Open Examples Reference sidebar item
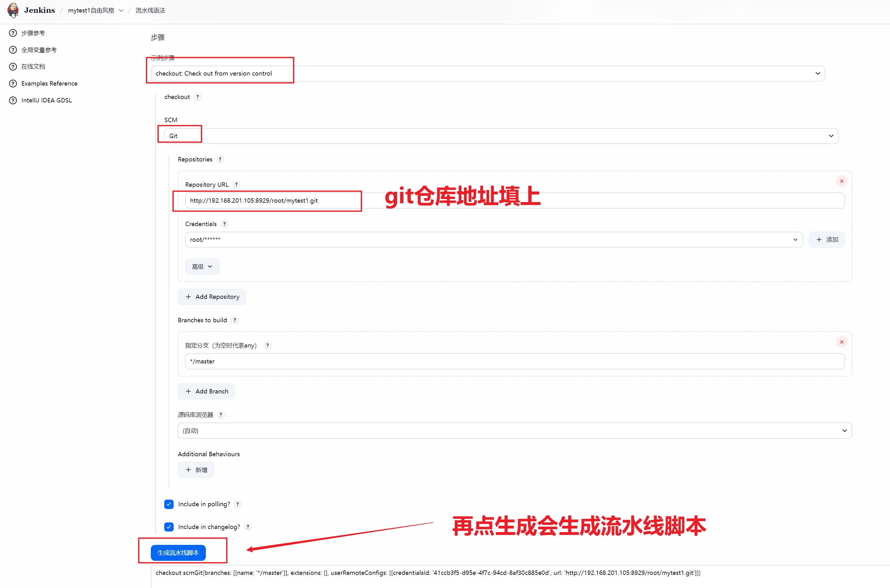The image size is (890, 588). (x=49, y=83)
